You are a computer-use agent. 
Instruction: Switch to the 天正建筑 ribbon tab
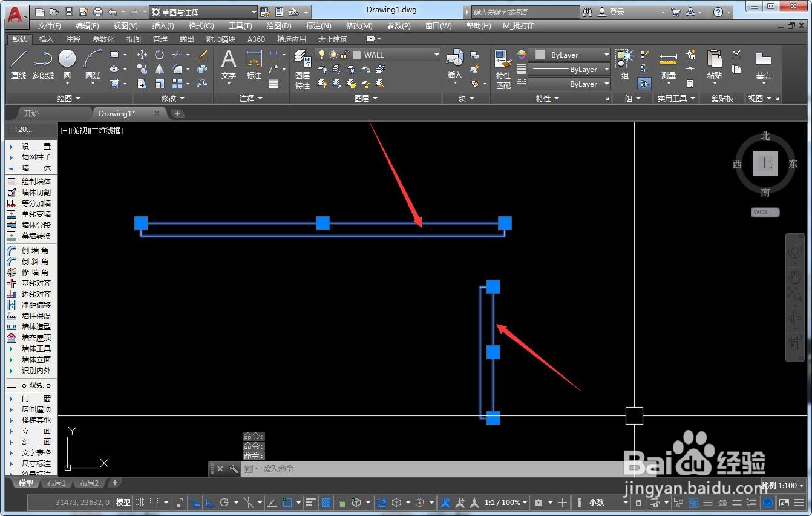pyautogui.click(x=333, y=39)
